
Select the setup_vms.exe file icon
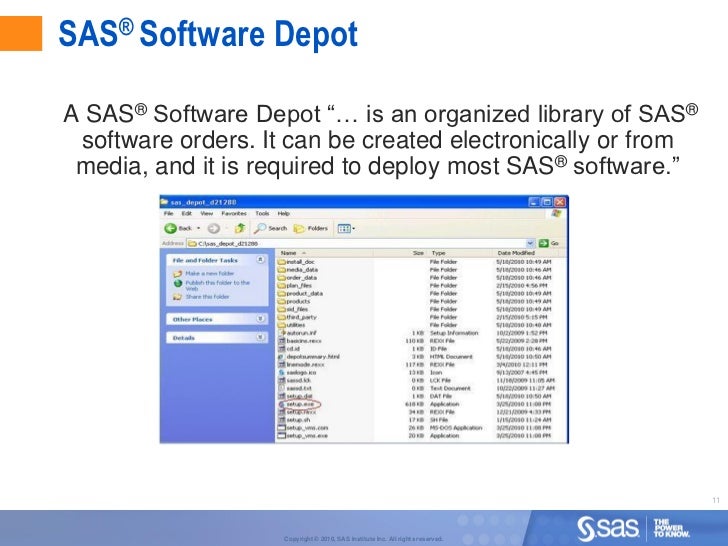282,436
